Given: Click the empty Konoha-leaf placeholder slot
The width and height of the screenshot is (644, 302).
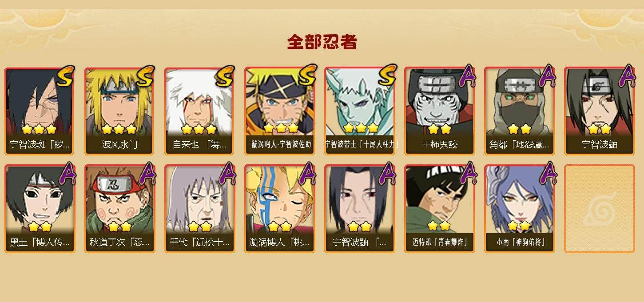Looking at the screenshot, I should pos(599,209).
